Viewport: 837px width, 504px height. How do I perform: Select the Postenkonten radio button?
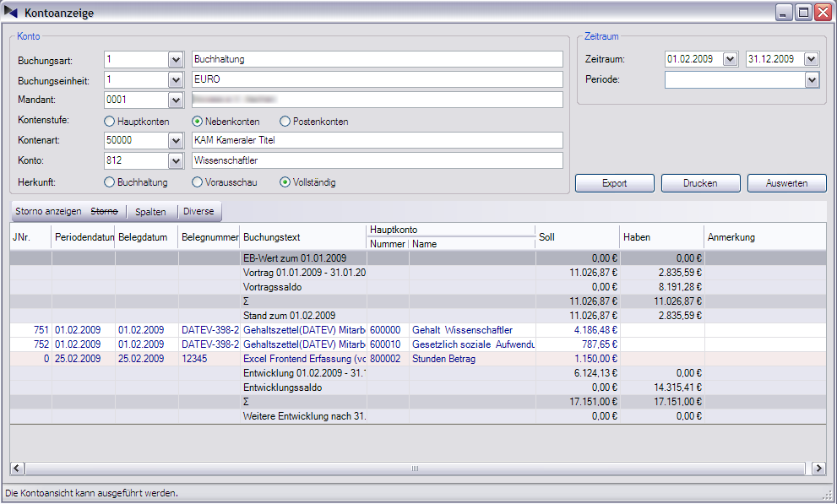point(285,122)
